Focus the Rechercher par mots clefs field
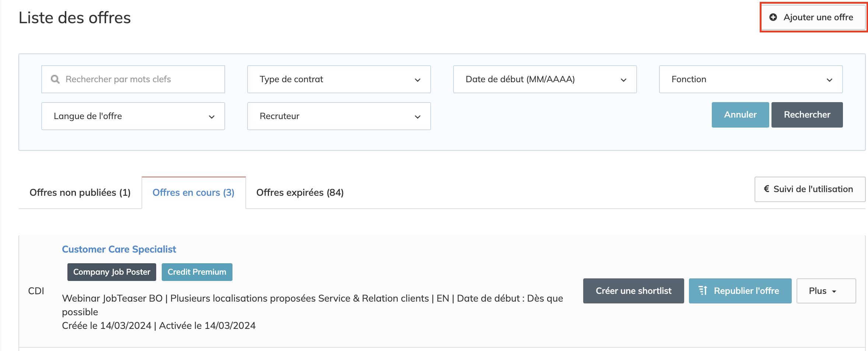 coord(140,79)
